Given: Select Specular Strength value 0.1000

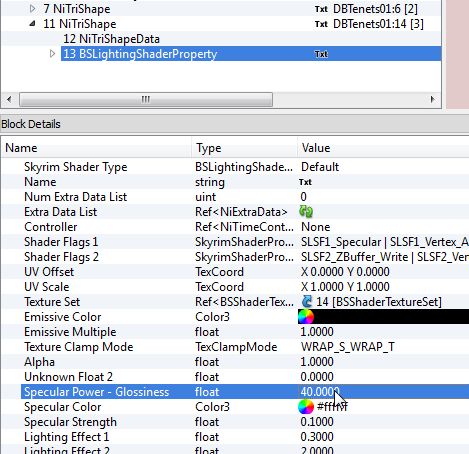Looking at the screenshot, I should (x=317, y=422).
